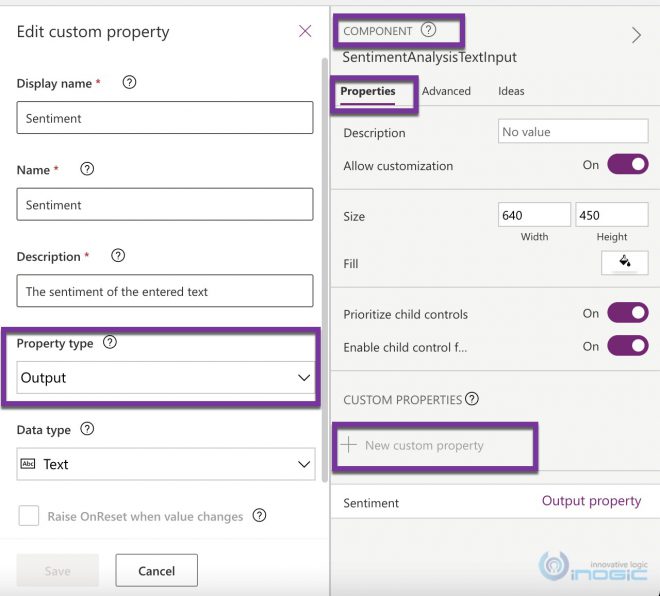Switch to the Ideas tab
The image size is (660, 596).
pos(511,91)
